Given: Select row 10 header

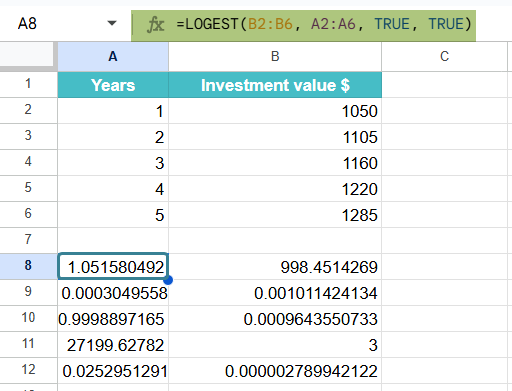Looking at the screenshot, I should click(x=28, y=318).
